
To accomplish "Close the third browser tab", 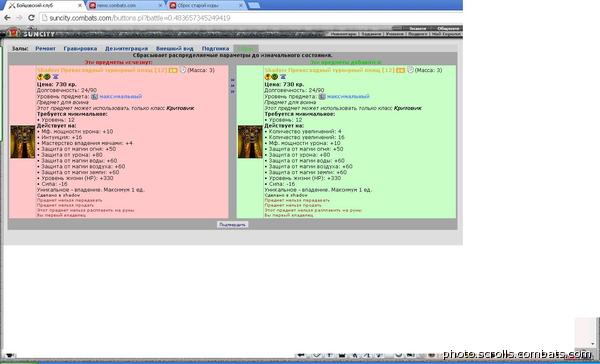I will coord(241,5).
